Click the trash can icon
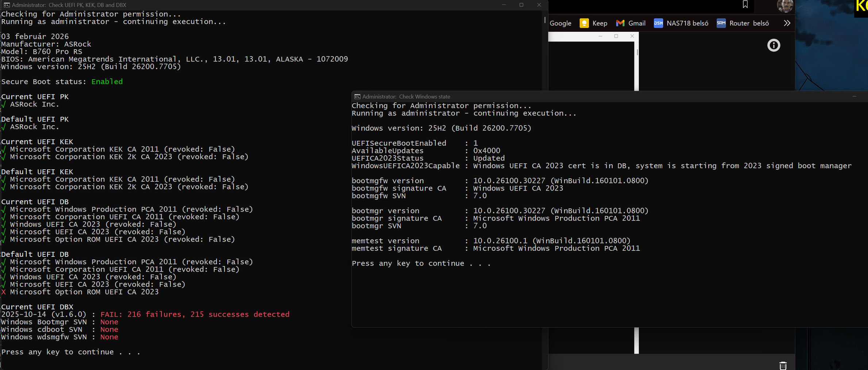 783,365
